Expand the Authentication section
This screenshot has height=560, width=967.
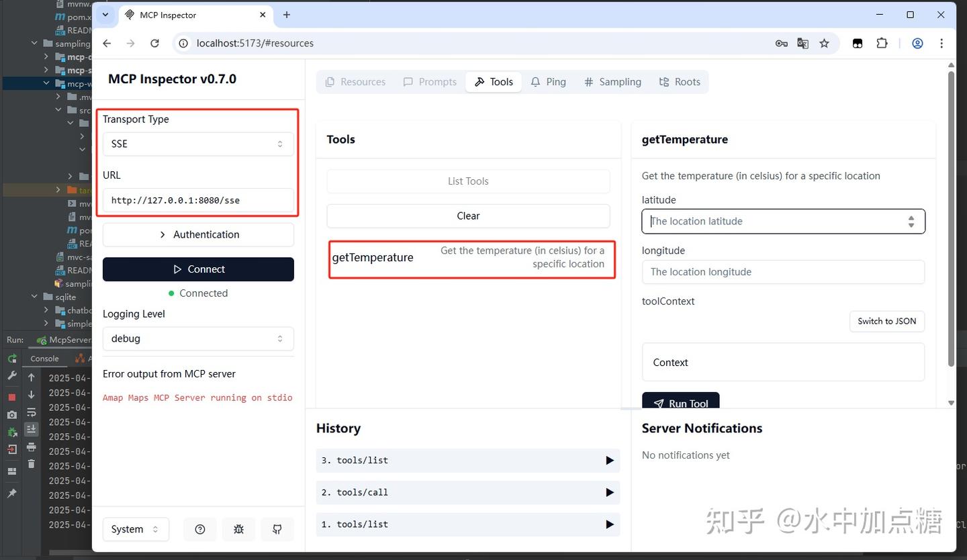point(198,234)
